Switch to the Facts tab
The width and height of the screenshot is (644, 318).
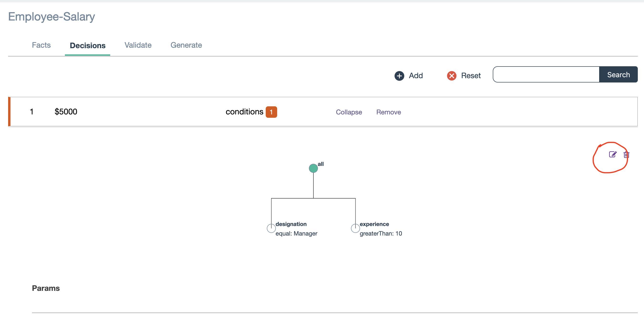click(41, 45)
